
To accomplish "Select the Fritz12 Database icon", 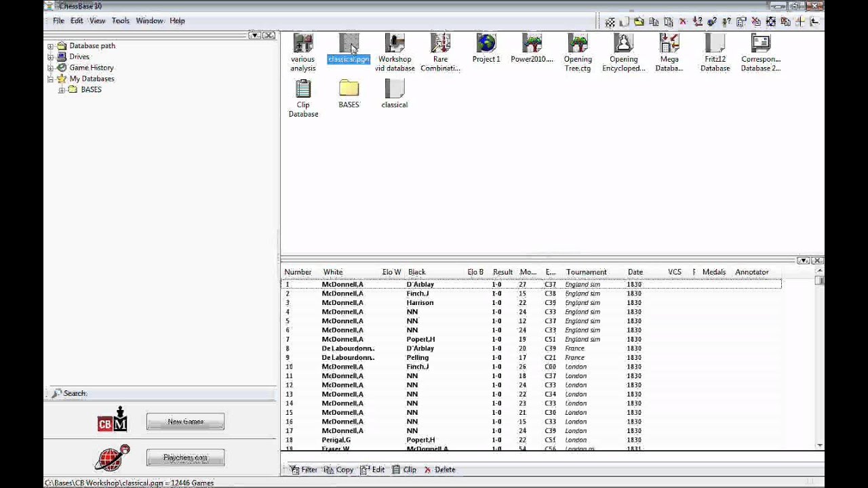I will pyautogui.click(x=715, y=53).
